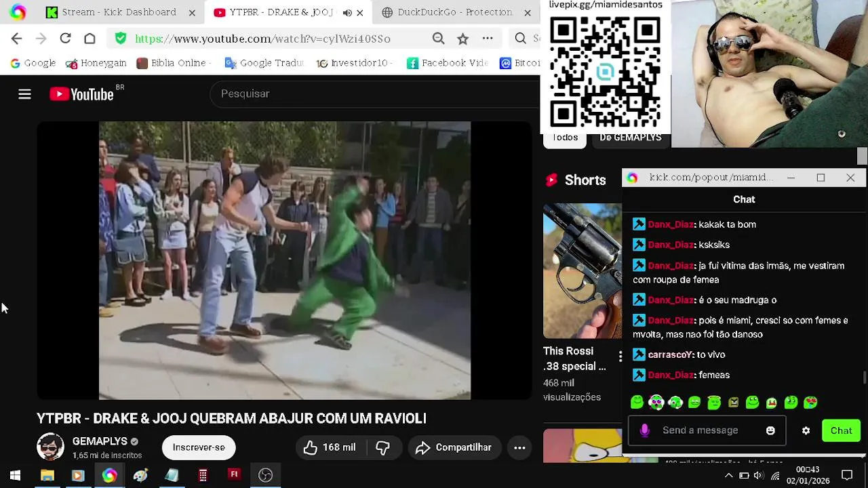
Task: Open GEMAPLYS channel avatar
Action: (50, 447)
